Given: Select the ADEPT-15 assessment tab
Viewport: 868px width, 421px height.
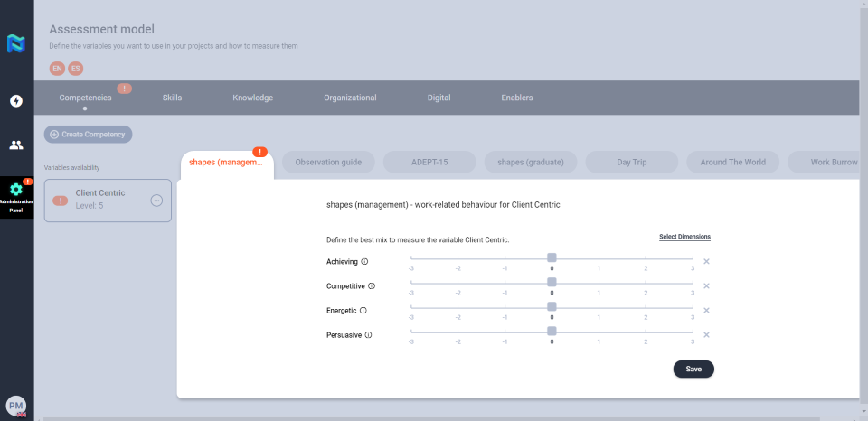Looking at the screenshot, I should tap(430, 163).
